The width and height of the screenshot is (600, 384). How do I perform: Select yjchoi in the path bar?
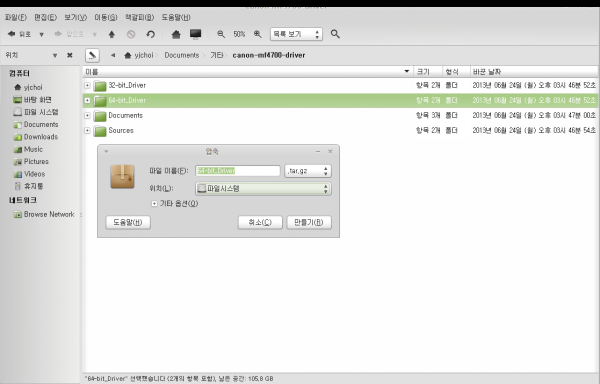[139, 55]
